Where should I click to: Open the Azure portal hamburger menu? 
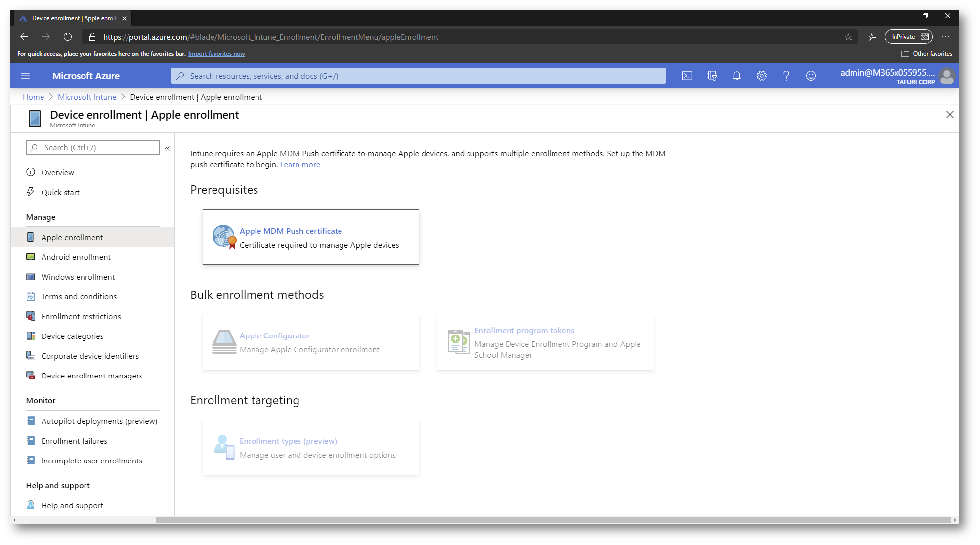tap(25, 76)
